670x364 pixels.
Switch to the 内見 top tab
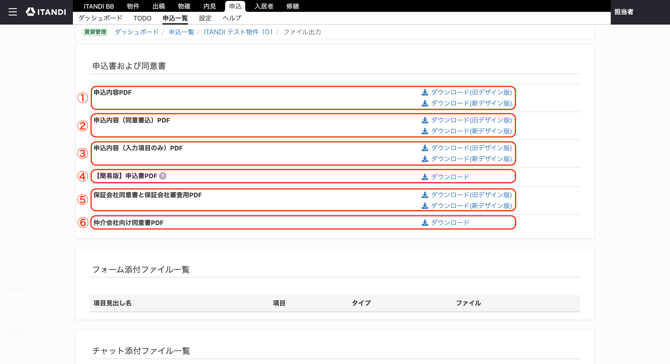tap(209, 6)
